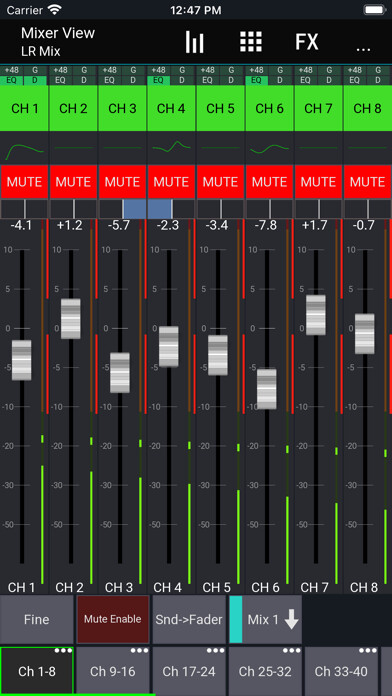The width and height of the screenshot is (392, 696).
Task: Open the fader view bars icon
Action: click(x=194, y=42)
